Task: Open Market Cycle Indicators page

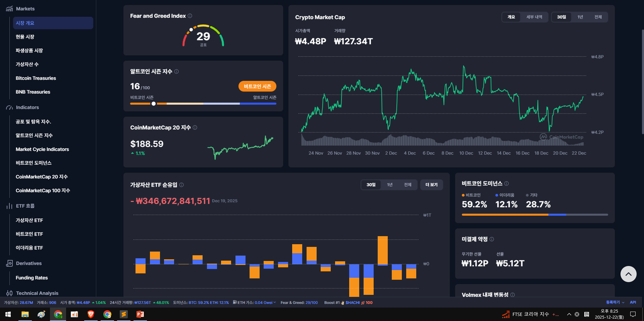Action: tap(42, 149)
